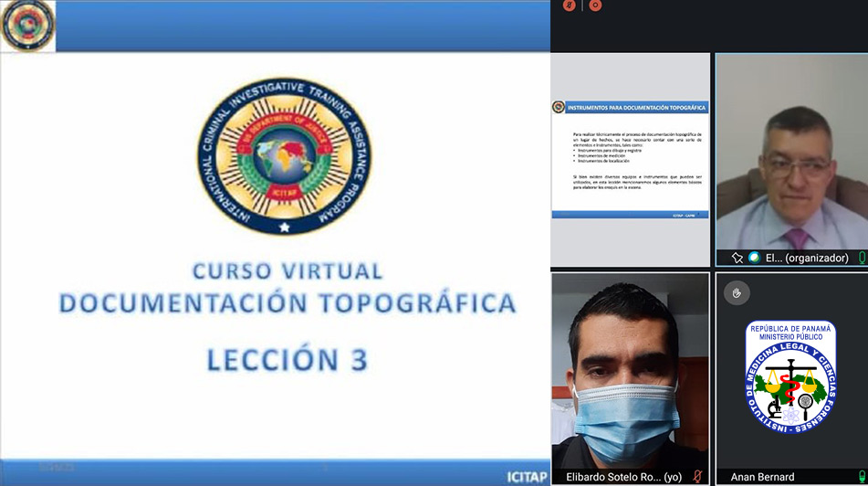Screen dimensions: 868x486
Task: Click the raised hand icon on Anan Bernard
Action: click(x=737, y=292)
